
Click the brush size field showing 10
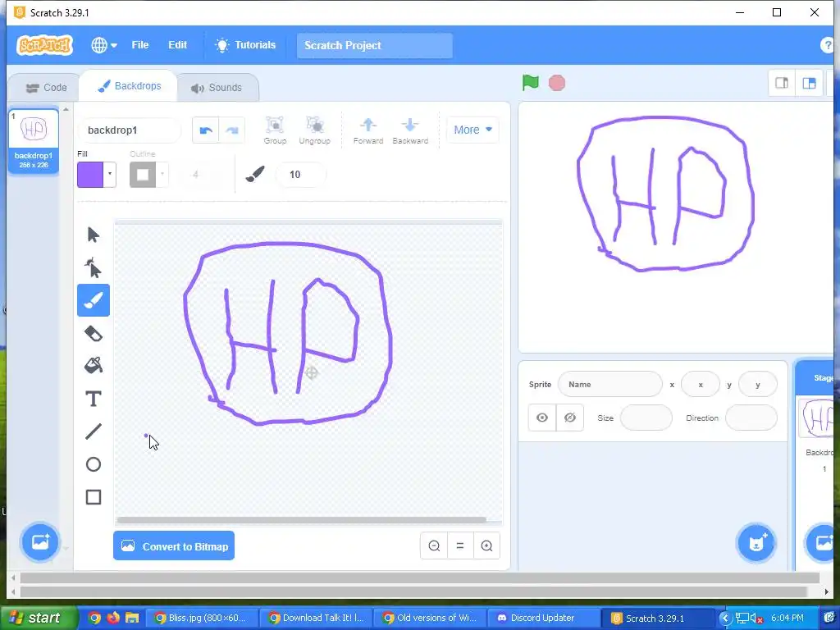click(x=300, y=175)
